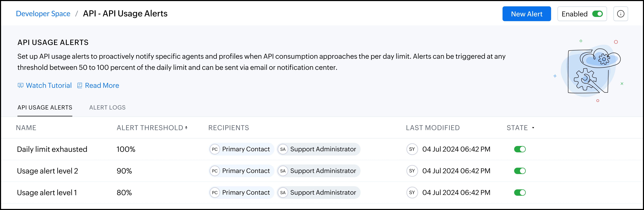This screenshot has height=210, width=644.
Task: Switch Usage alert level 1 state
Action: pyautogui.click(x=520, y=192)
